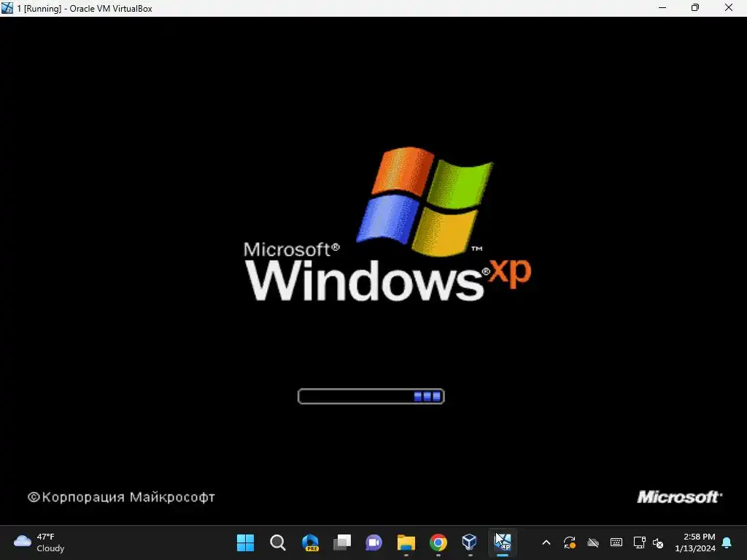Open taskbar Search
The height and width of the screenshot is (560, 747).
click(278, 542)
